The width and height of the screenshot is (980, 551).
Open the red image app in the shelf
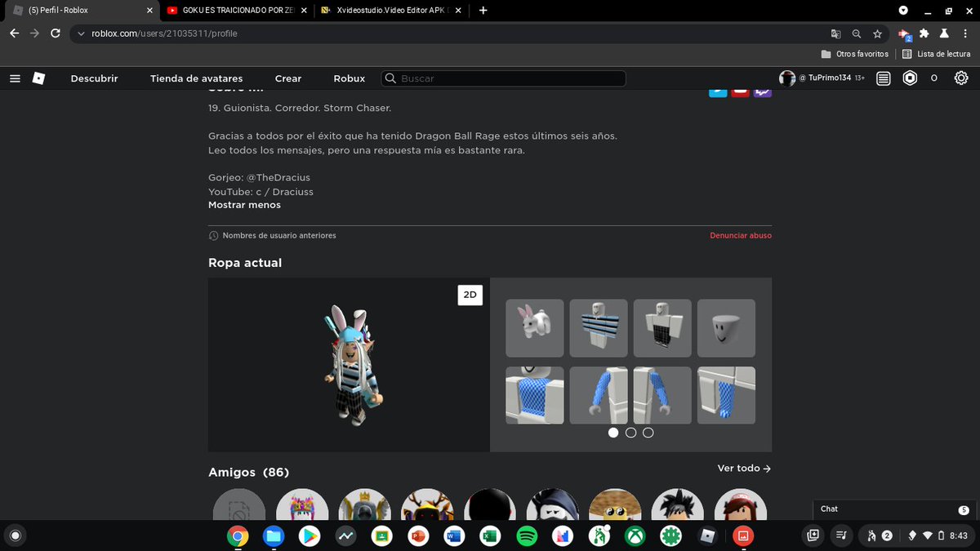pos(743,536)
